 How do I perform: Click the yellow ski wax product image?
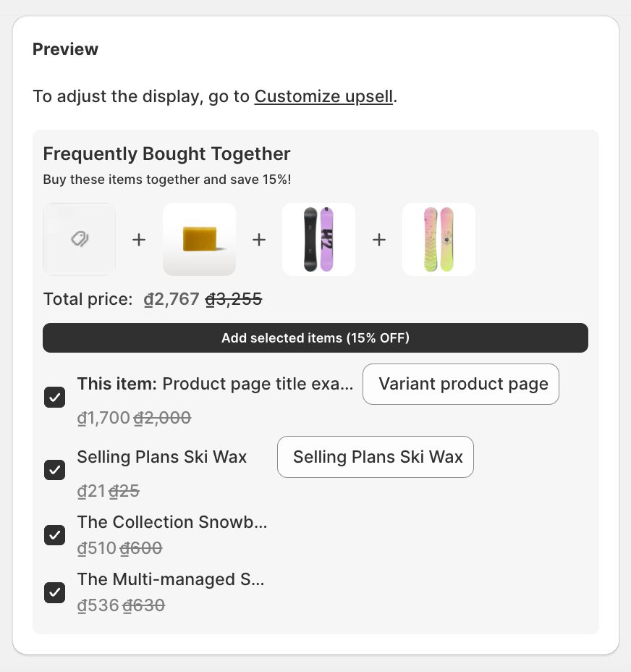199,240
